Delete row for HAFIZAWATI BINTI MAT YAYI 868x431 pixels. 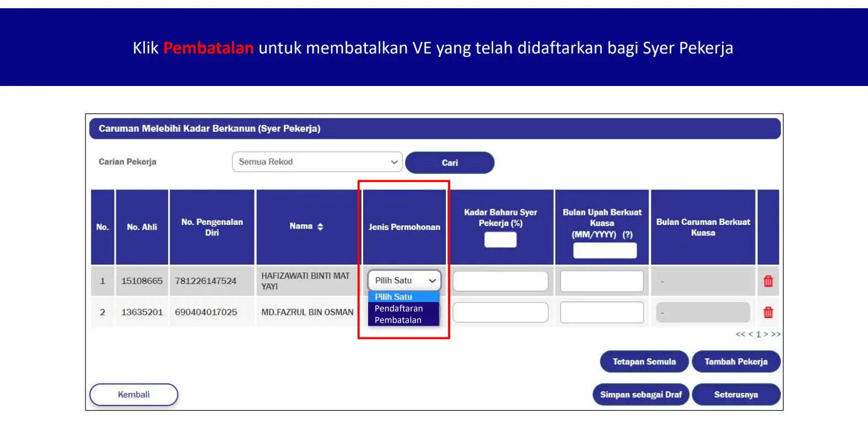tap(768, 281)
